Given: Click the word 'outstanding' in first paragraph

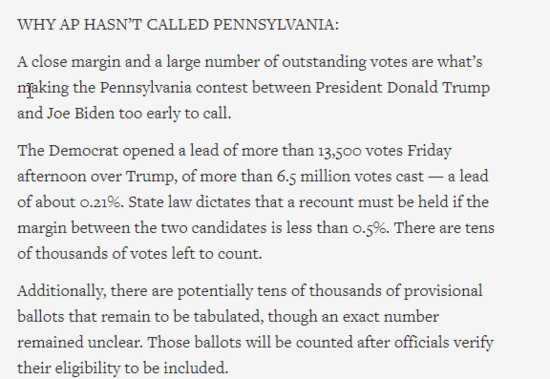Looking at the screenshot, I should click(324, 62).
